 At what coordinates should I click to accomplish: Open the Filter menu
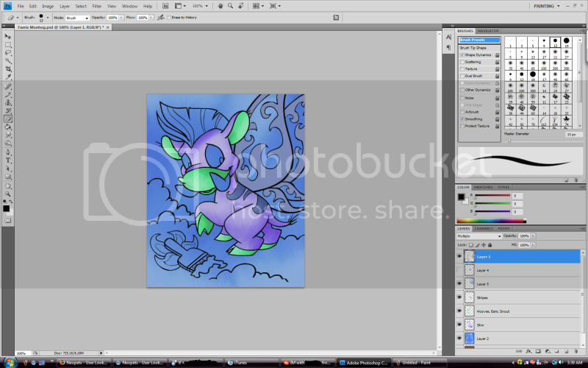pos(97,6)
